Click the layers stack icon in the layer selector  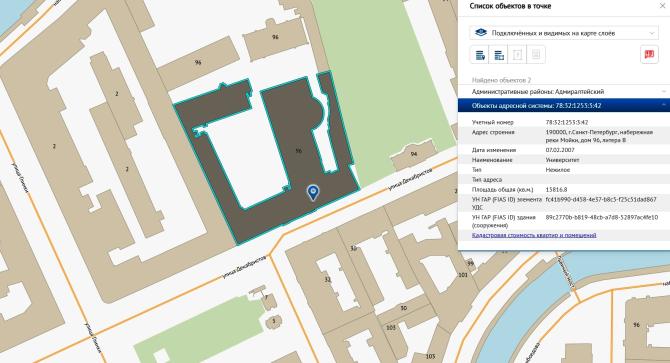click(x=481, y=33)
